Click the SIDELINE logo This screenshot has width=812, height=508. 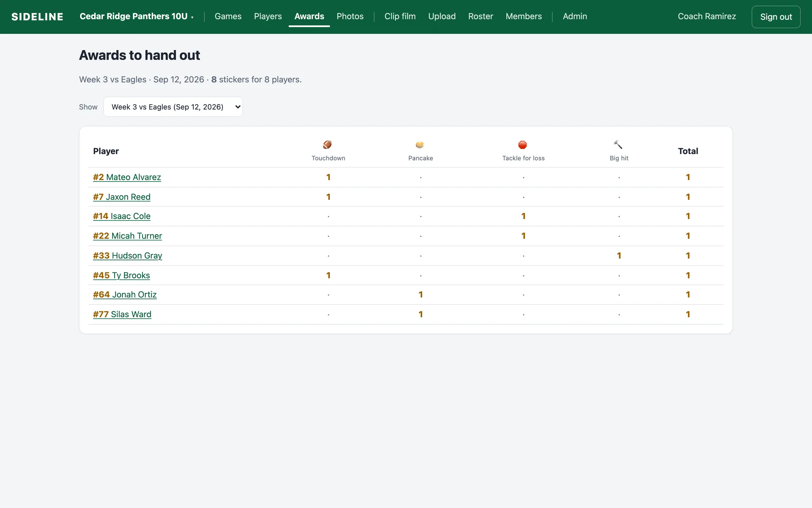click(x=37, y=17)
